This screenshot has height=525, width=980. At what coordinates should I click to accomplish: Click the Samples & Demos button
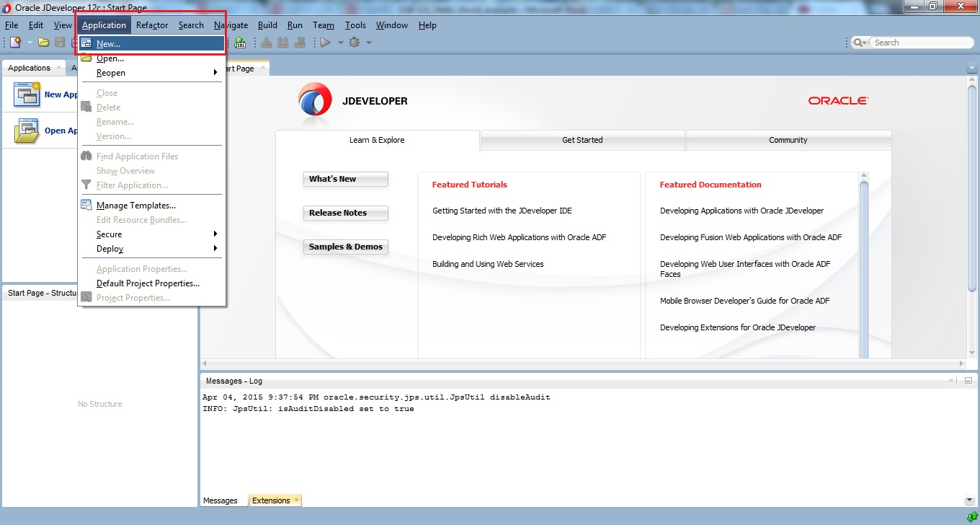coord(346,247)
